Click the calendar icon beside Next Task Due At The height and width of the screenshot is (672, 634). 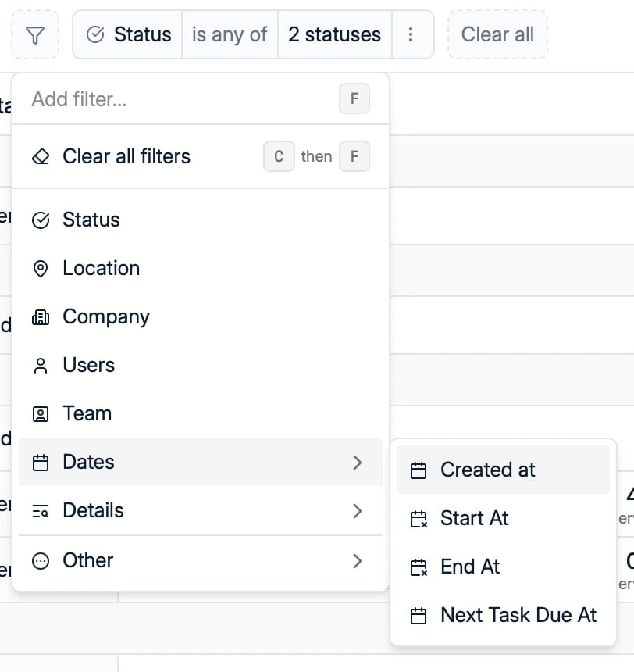[418, 616]
